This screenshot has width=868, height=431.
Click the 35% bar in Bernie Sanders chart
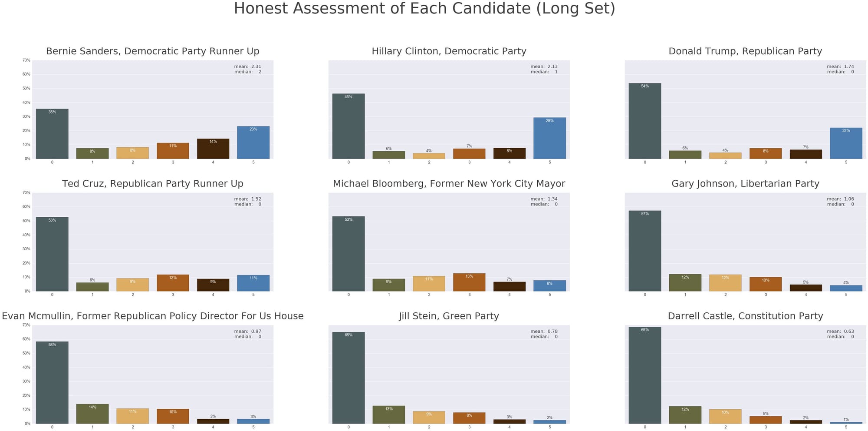(52, 134)
